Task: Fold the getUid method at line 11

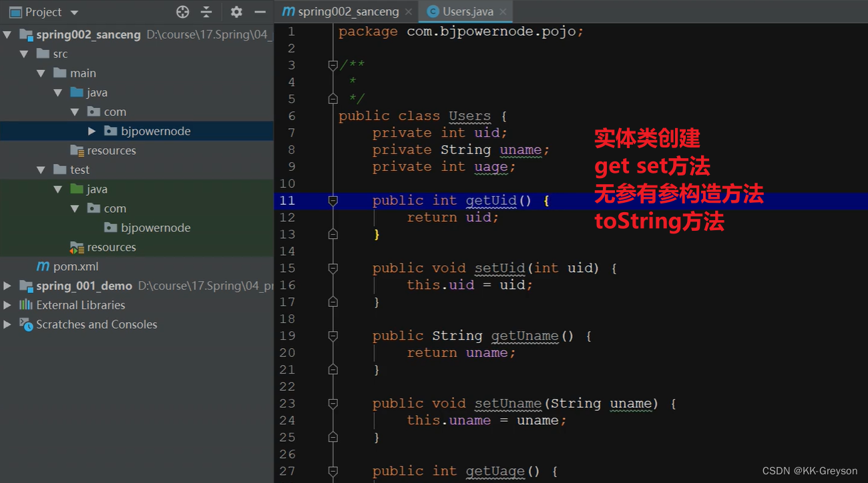Action: coord(333,201)
